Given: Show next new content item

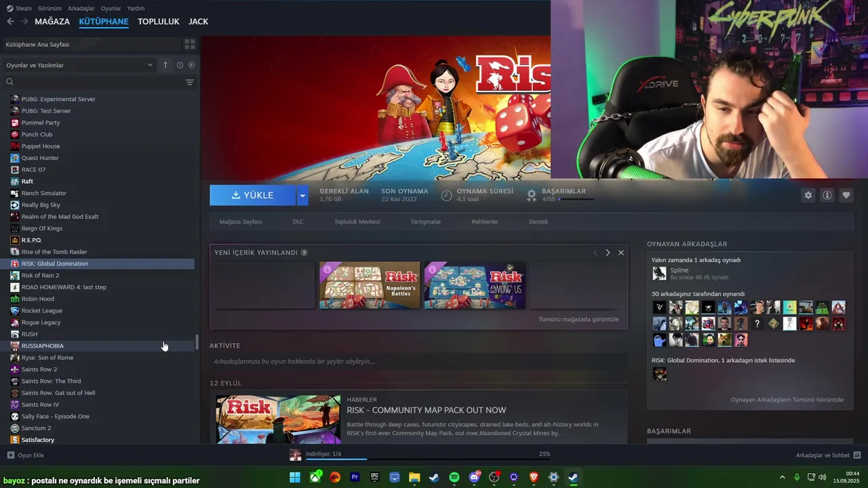Looking at the screenshot, I should 608,253.
